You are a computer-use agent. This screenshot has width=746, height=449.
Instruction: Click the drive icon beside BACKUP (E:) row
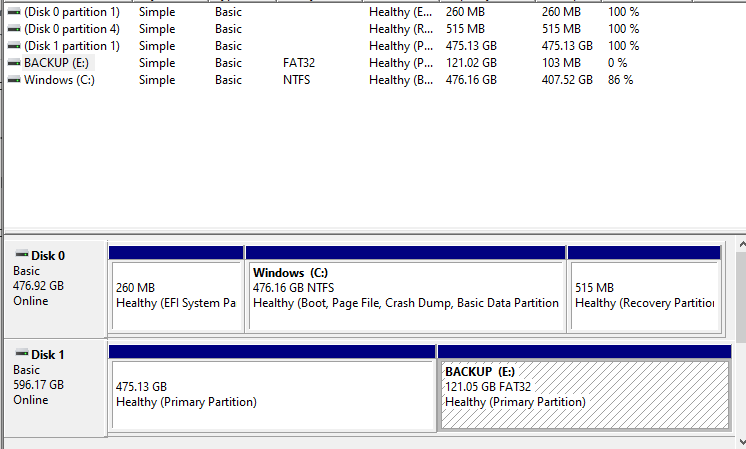point(14,63)
